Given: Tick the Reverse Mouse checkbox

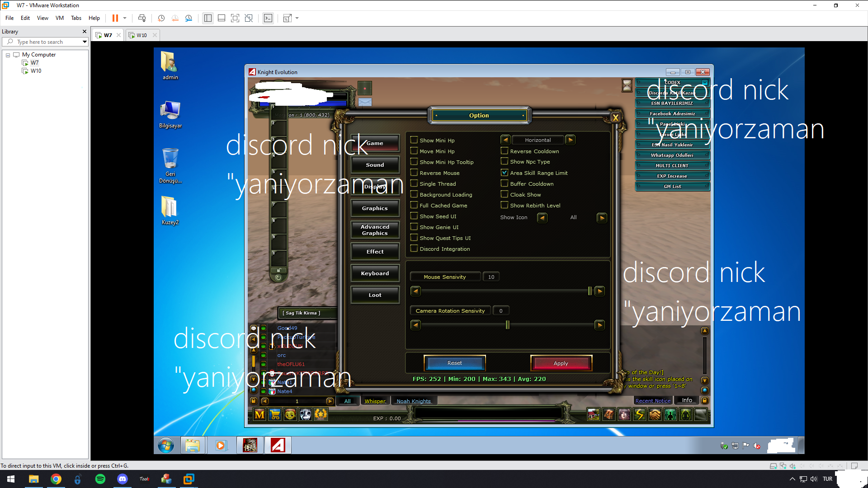Looking at the screenshot, I should click(414, 173).
